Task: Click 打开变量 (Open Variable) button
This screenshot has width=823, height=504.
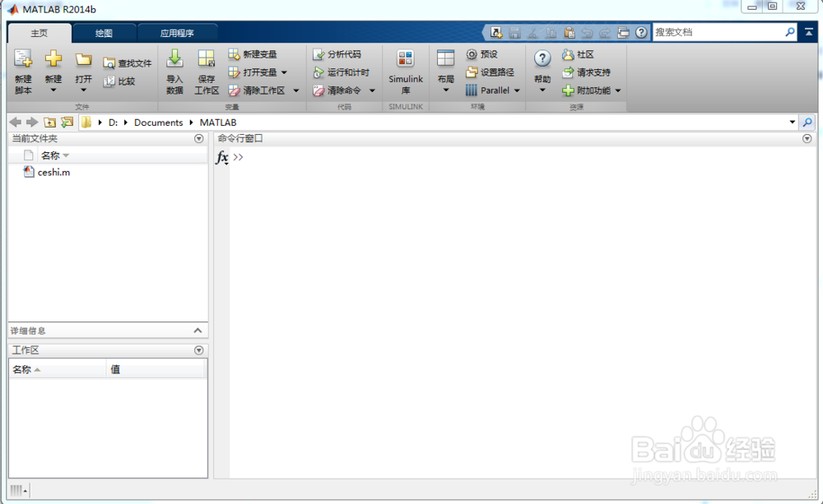Action: click(x=253, y=72)
